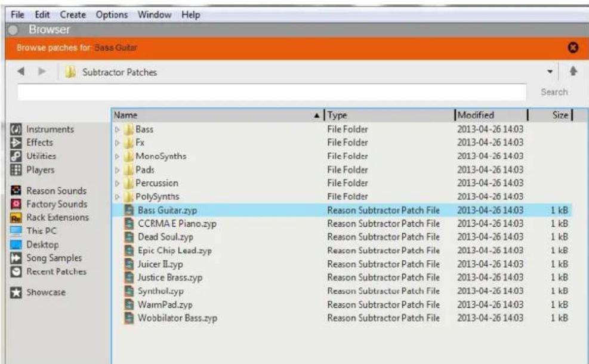
Task: Click the Factory Sounds icon
Action: click(16, 204)
